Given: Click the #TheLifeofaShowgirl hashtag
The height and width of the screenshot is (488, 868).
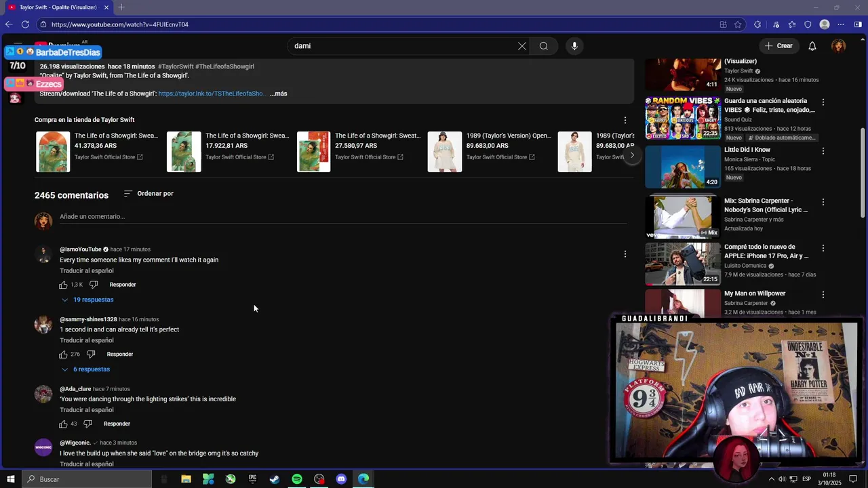Looking at the screenshot, I should tap(224, 66).
